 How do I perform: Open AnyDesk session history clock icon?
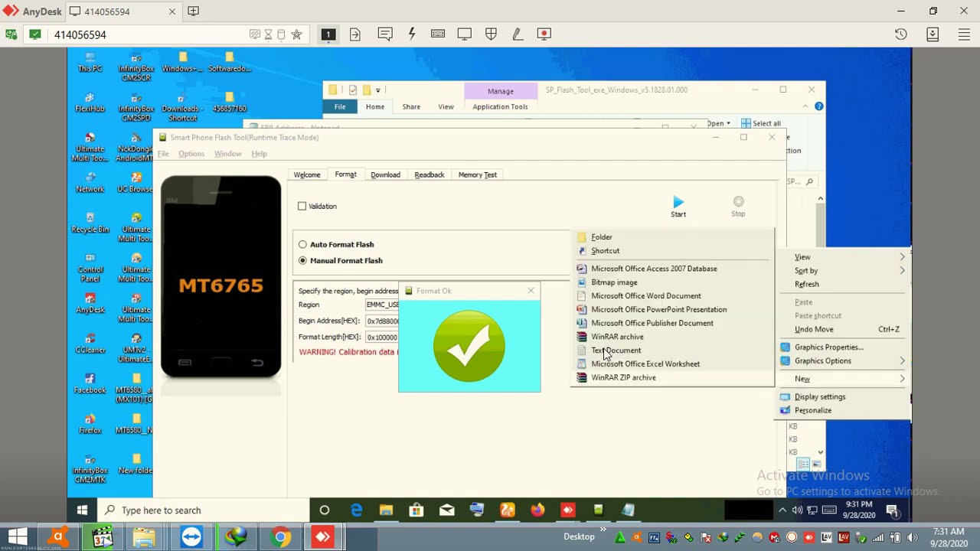click(901, 34)
